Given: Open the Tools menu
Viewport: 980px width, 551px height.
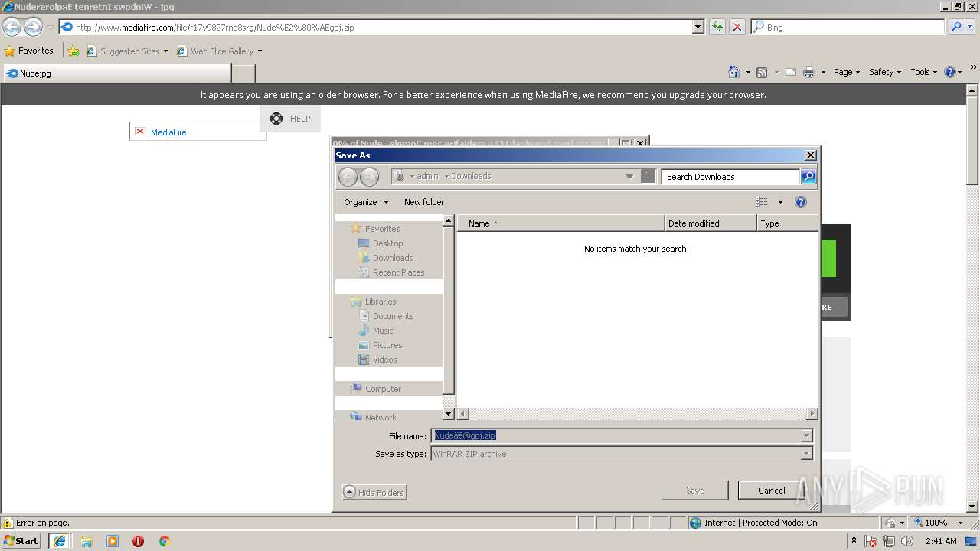Looking at the screenshot, I should point(924,72).
